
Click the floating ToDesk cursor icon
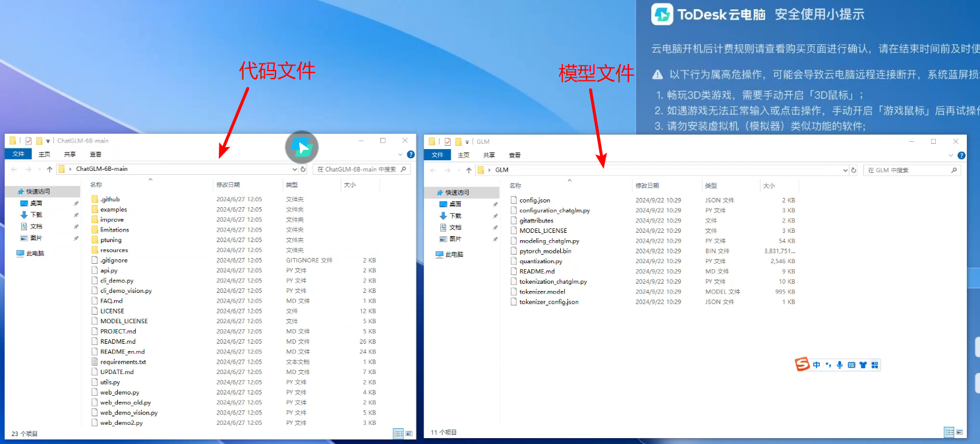point(302,147)
